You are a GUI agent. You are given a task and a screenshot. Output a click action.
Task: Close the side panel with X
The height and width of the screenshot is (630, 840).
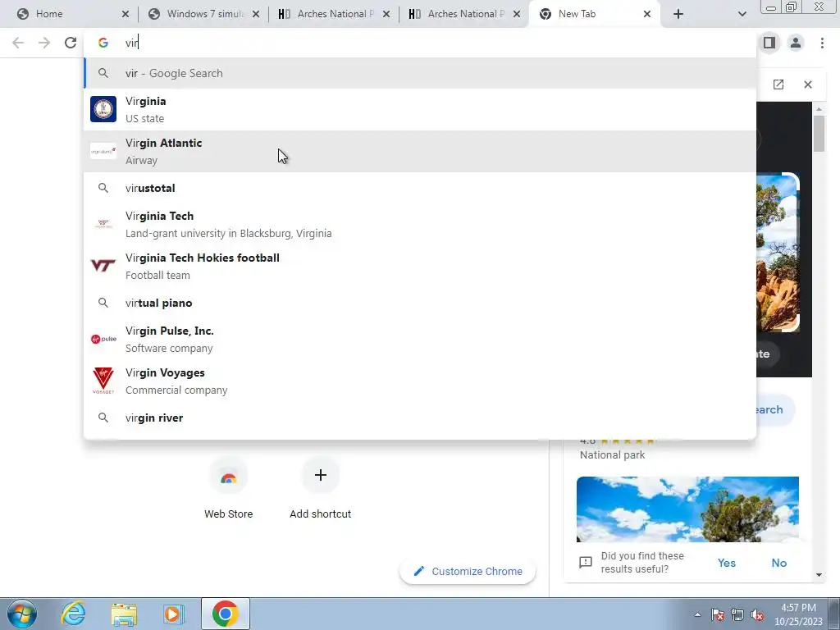pos(808,84)
